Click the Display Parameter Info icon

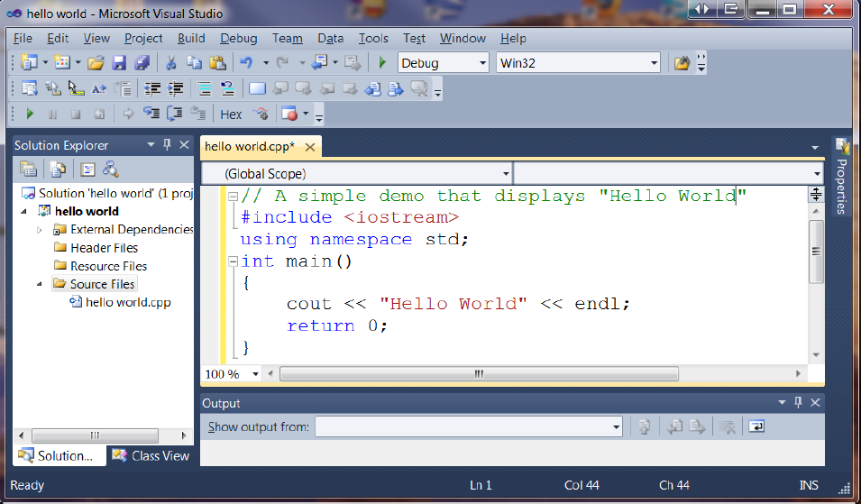(x=52, y=88)
